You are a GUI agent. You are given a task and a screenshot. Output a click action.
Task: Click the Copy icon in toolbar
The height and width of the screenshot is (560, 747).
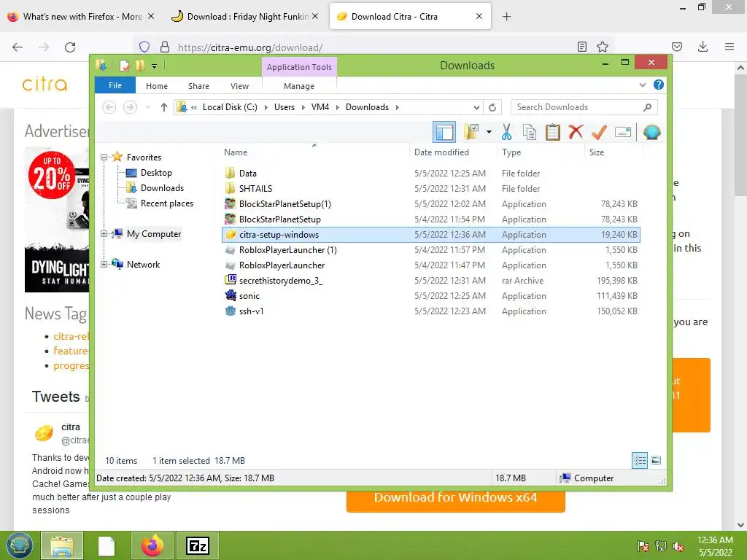[x=530, y=132]
